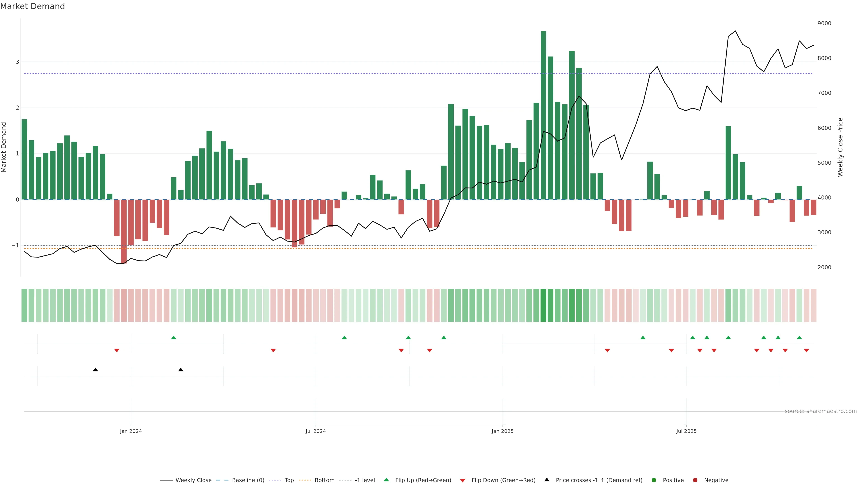Click the Weekly Close Price axis title
Screen dimensions: 868x488
pos(840,147)
